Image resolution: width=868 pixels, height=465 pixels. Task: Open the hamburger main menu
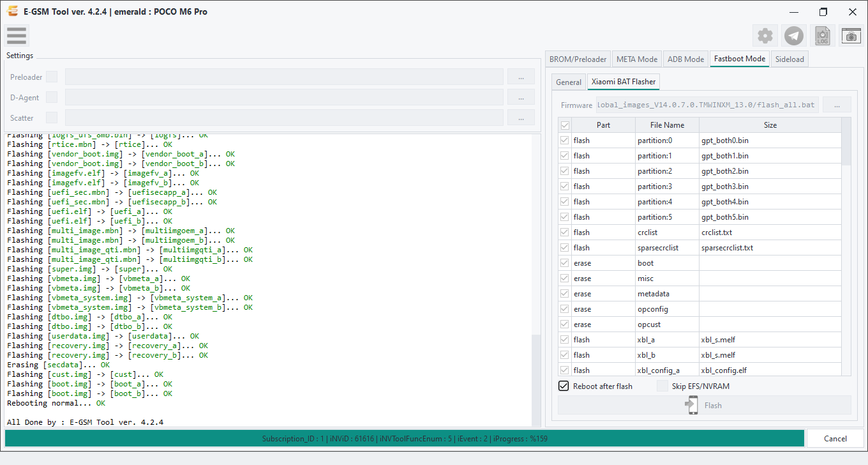[x=17, y=36]
